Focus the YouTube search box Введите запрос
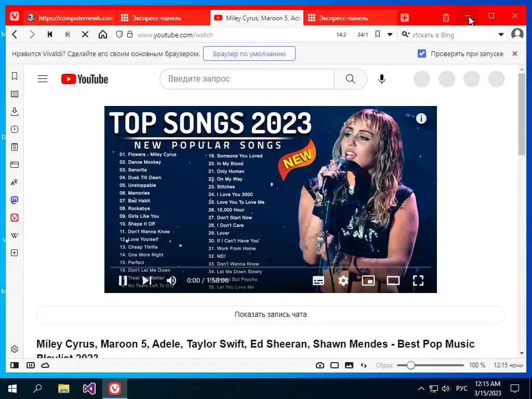The width and height of the screenshot is (532, 399). 247,79
